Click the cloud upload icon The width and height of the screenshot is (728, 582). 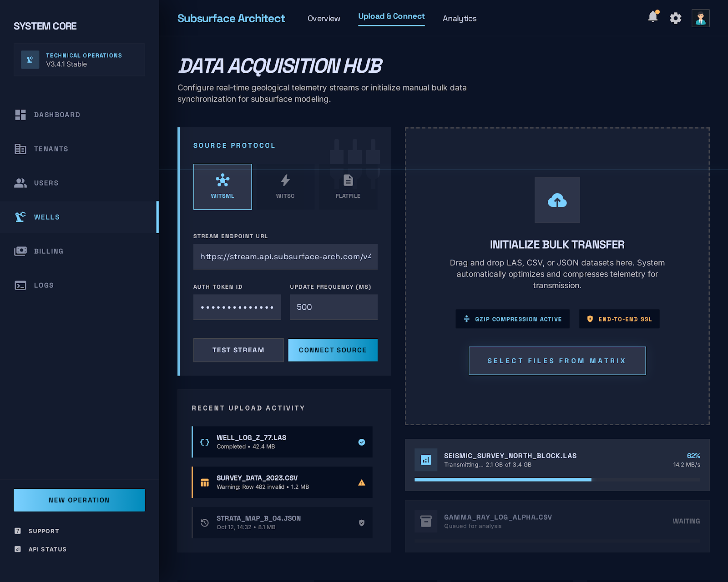pyautogui.click(x=557, y=200)
